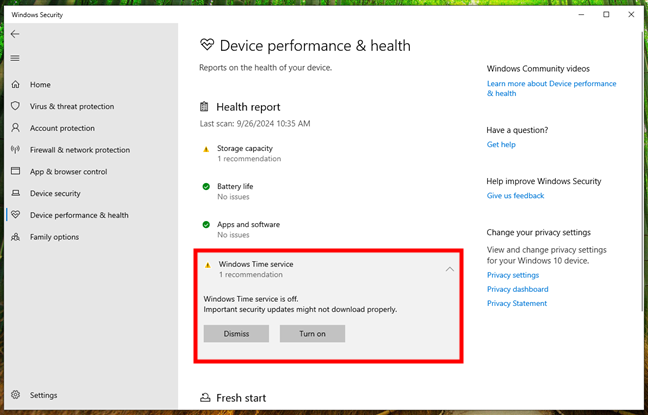
Task: Click the Get help link
Action: point(501,144)
